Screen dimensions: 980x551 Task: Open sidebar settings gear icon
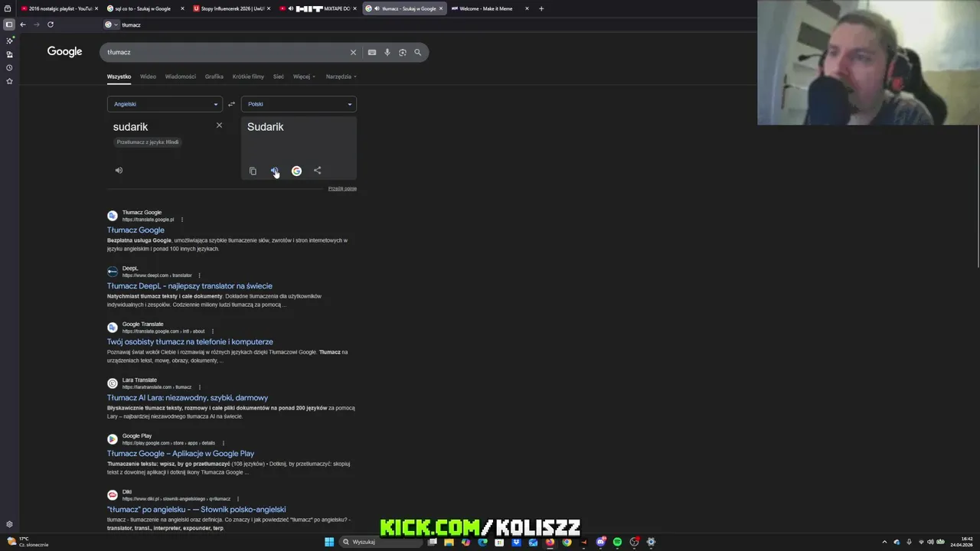pos(9,524)
